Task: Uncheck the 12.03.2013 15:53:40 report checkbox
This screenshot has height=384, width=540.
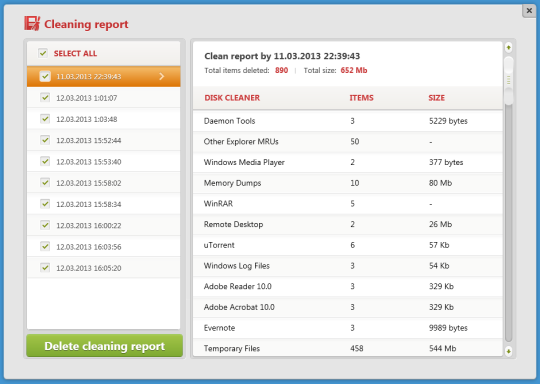Action: (45, 161)
